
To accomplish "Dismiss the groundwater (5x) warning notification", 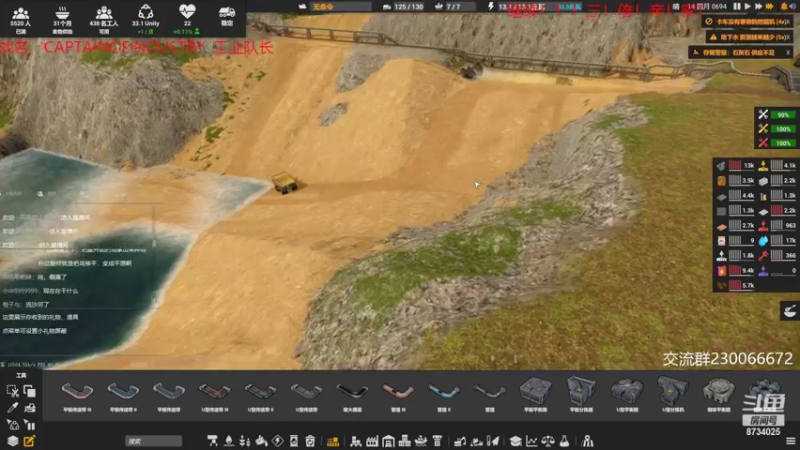I will [x=789, y=37].
